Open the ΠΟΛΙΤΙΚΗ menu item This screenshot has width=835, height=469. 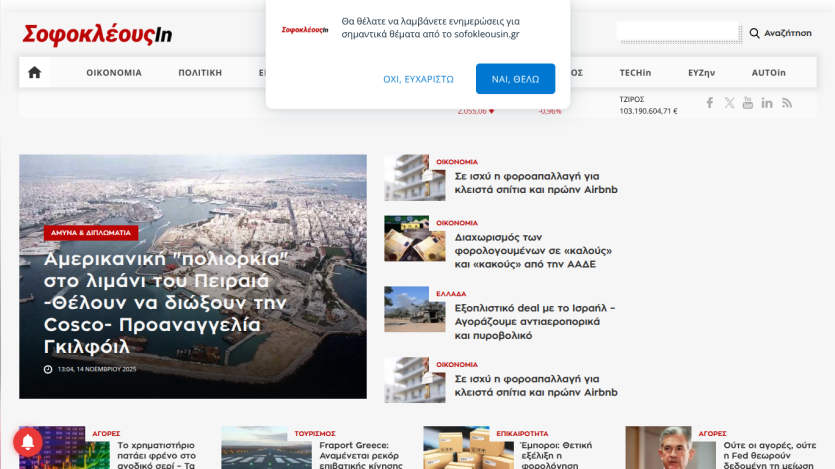[200, 73]
